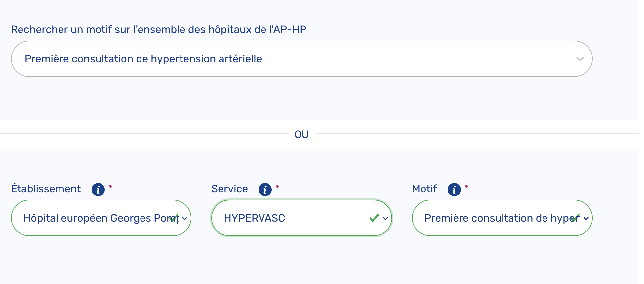The width and height of the screenshot is (644, 284).
Task: Click the Première consultation de hypertension artérielle search box
Action: 302,59
